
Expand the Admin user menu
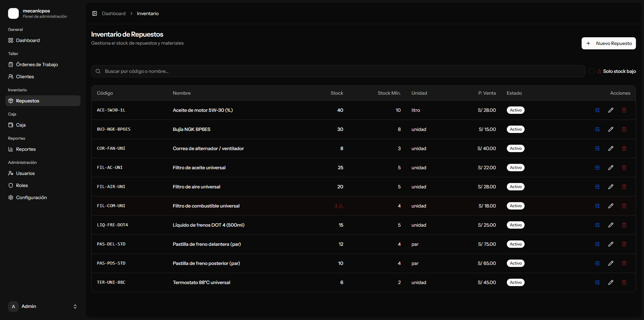tap(43, 306)
